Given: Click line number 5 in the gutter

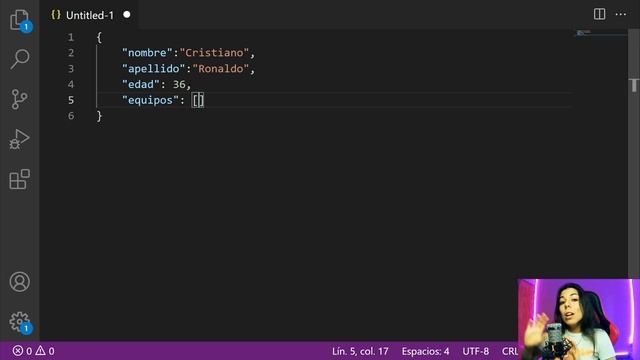Looking at the screenshot, I should [x=71, y=100].
